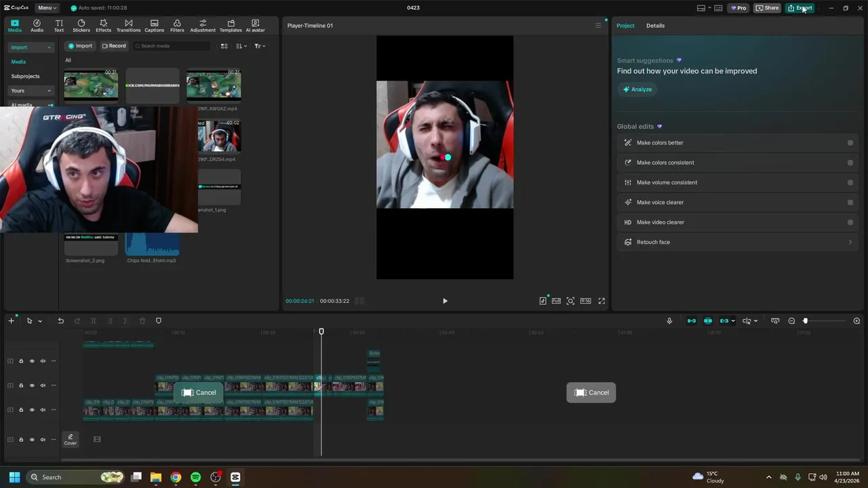Open the Audio panel
Image resolution: width=868 pixels, height=488 pixels.
pyautogui.click(x=37, y=26)
